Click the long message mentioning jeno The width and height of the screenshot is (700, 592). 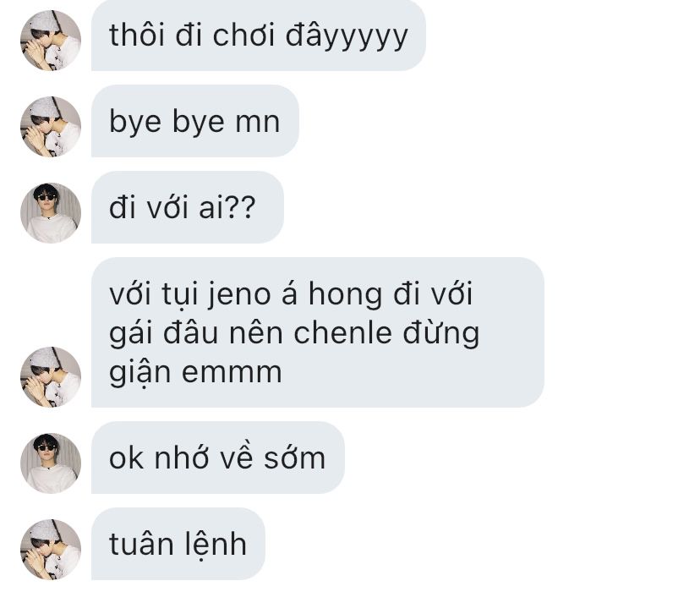(317, 332)
